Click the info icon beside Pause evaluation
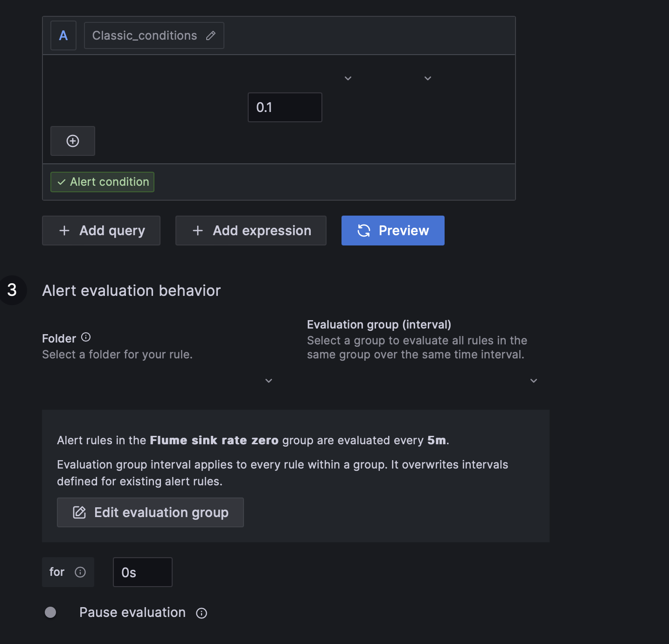The width and height of the screenshot is (669, 644). coord(201,613)
